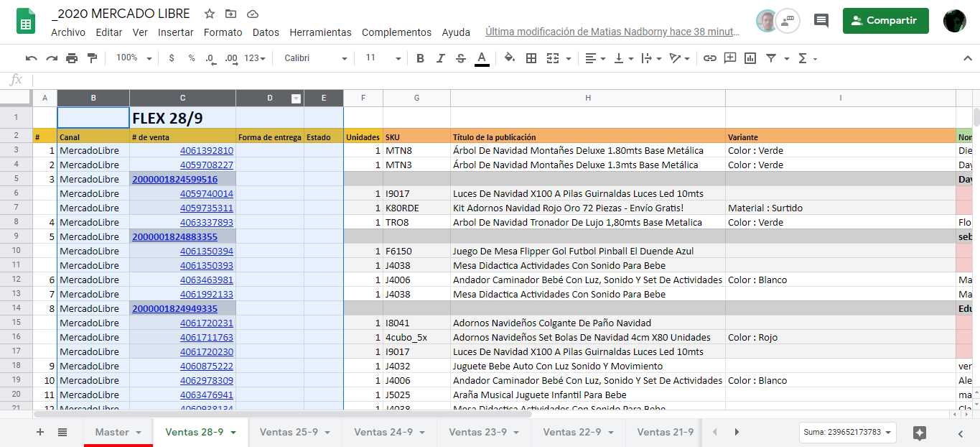Open the font size dropdown
980x447 pixels.
(x=383, y=58)
